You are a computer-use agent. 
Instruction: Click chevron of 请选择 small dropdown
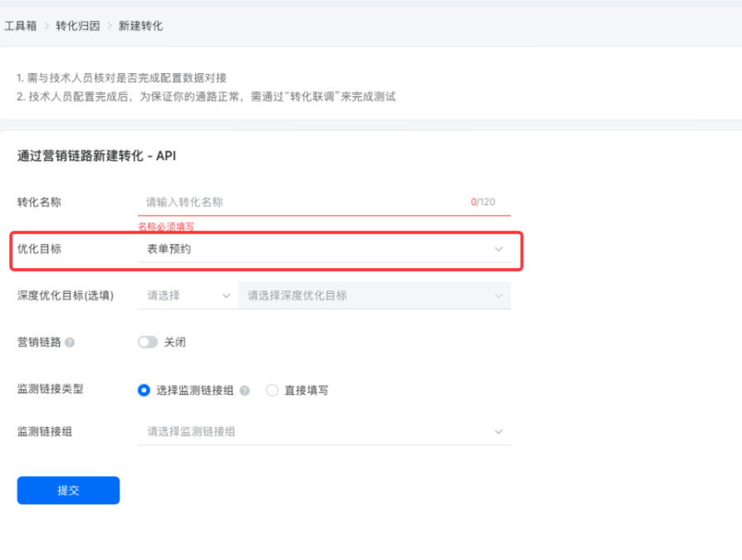pos(227,296)
